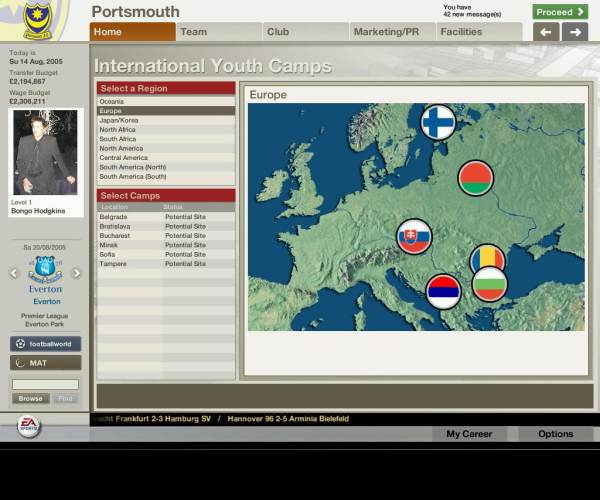The image size is (600, 500).
Task: Open the Facilities tab
Action: click(479, 32)
